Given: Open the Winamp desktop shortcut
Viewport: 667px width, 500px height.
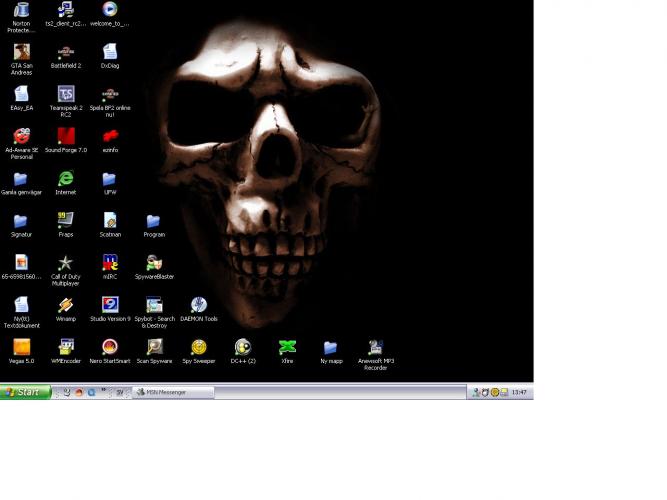Looking at the screenshot, I should pos(66,305).
